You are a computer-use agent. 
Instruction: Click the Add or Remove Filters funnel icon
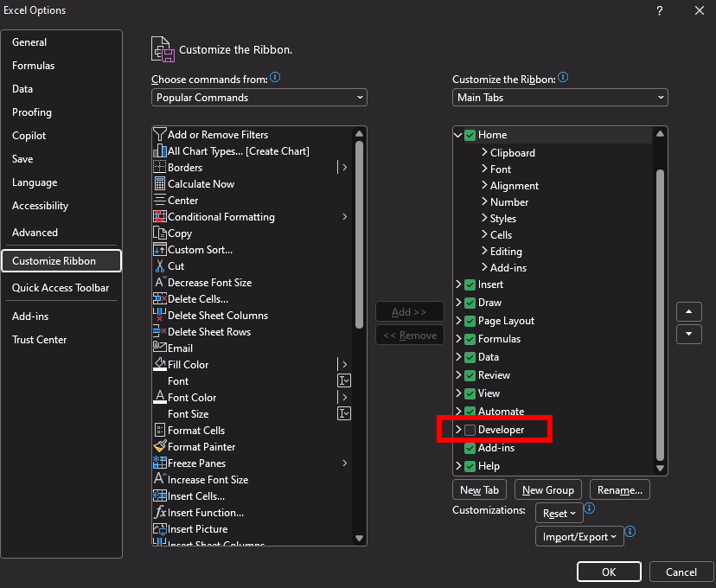(159, 135)
